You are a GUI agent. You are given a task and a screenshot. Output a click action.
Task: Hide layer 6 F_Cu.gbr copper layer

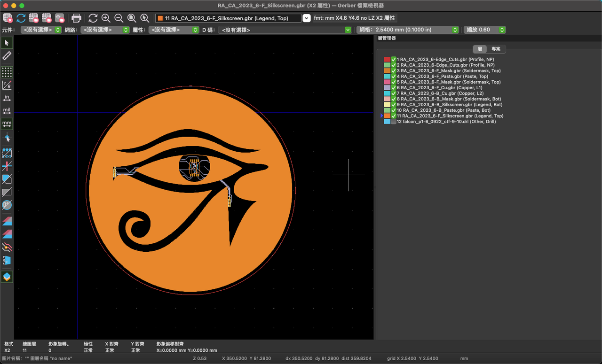point(394,88)
